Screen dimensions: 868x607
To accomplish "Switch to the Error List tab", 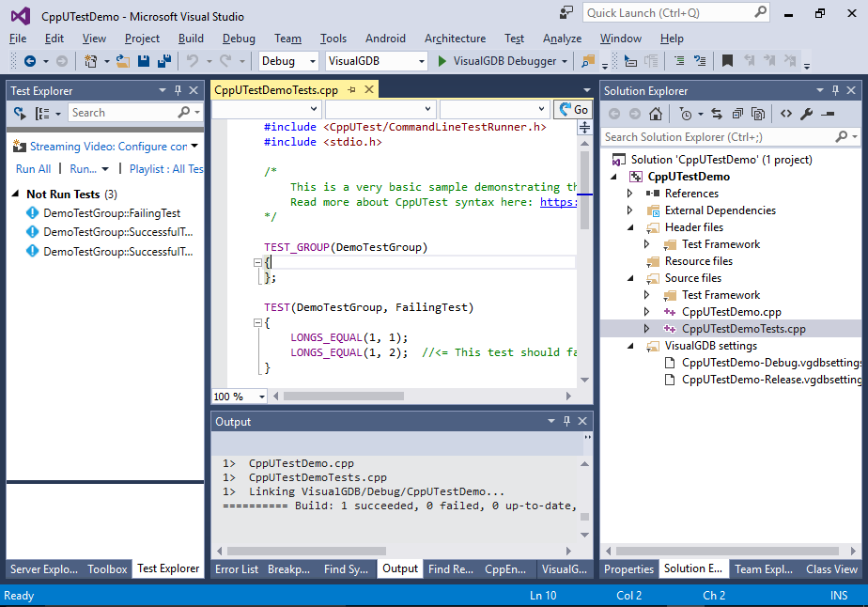I will [x=236, y=568].
